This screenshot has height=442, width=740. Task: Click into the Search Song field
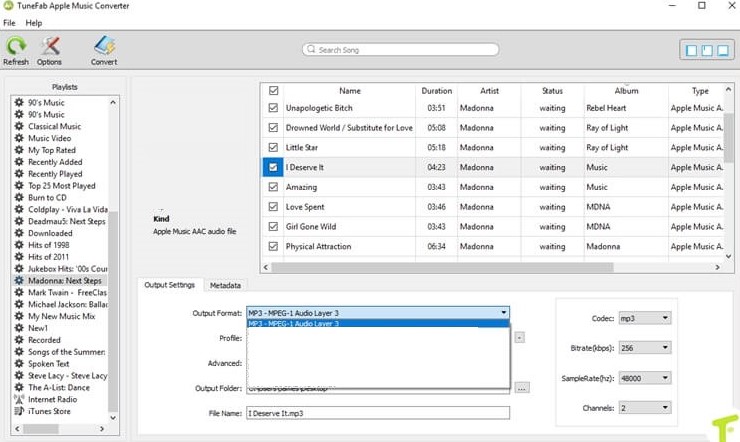click(401, 50)
